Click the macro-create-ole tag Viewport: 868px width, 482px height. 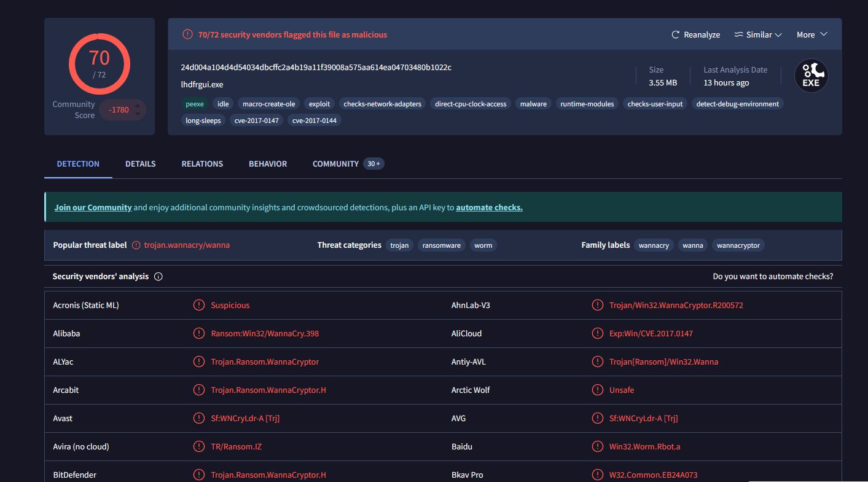[268, 104]
